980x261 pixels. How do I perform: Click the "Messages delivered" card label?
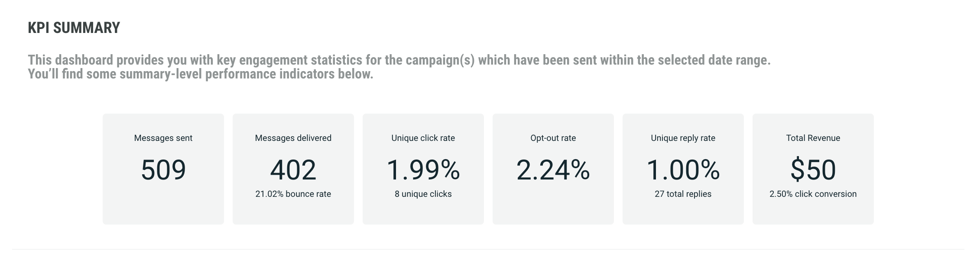(x=293, y=138)
